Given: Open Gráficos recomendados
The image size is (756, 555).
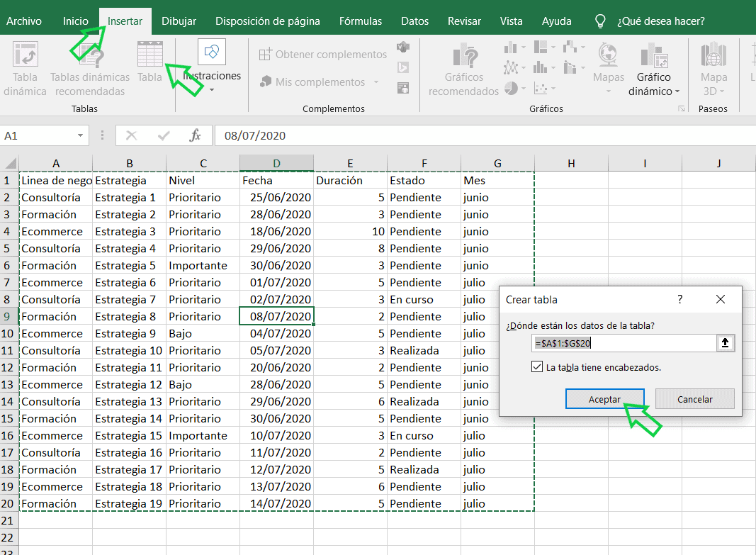Looking at the screenshot, I should [464, 69].
